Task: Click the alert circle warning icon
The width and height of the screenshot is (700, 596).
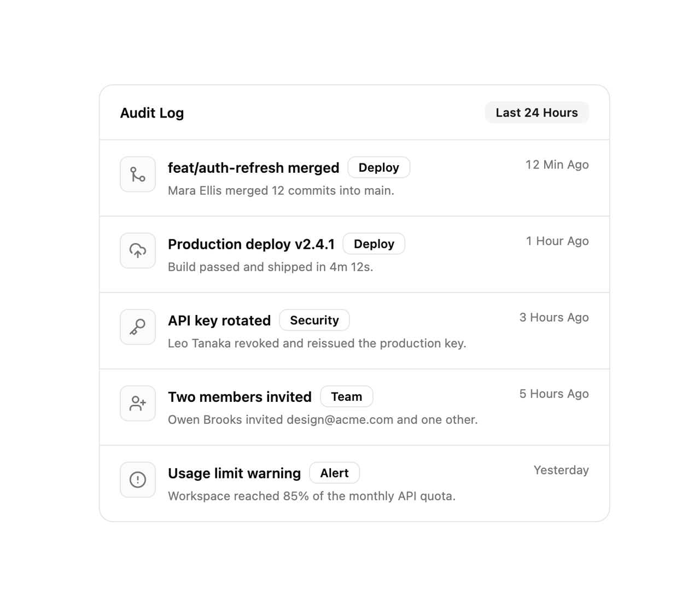Action: (x=138, y=480)
